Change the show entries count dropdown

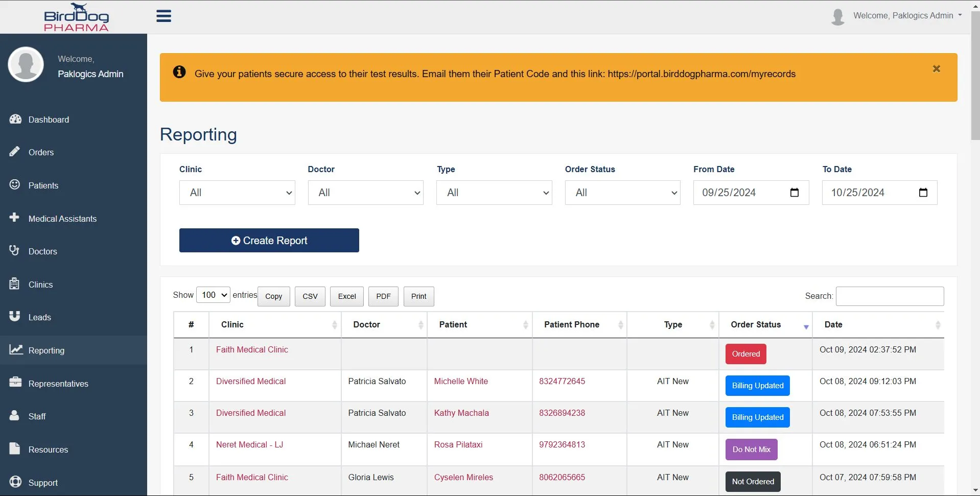214,295
